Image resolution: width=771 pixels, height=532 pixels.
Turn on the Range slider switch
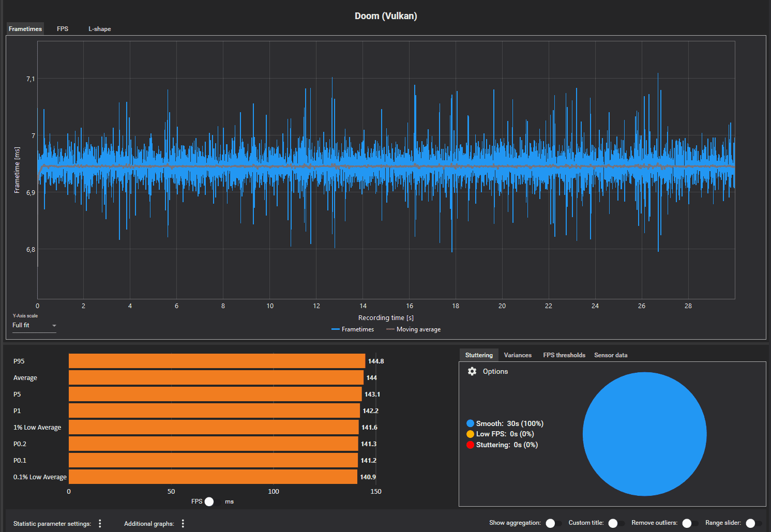click(x=754, y=523)
